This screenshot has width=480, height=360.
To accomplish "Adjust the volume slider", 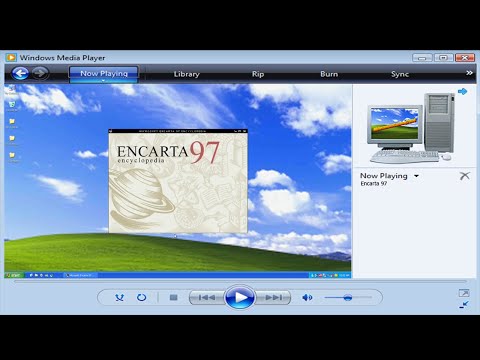I will [348, 297].
